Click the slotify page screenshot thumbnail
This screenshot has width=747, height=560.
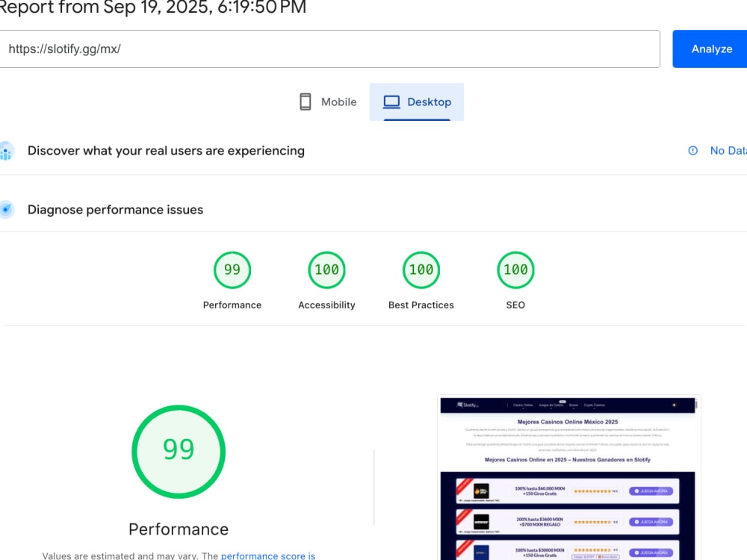[568, 478]
